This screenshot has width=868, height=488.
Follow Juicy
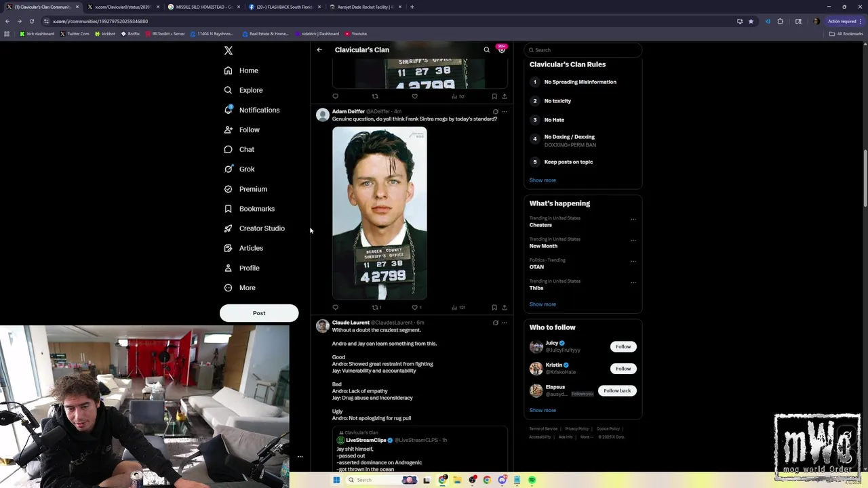[623, 346]
